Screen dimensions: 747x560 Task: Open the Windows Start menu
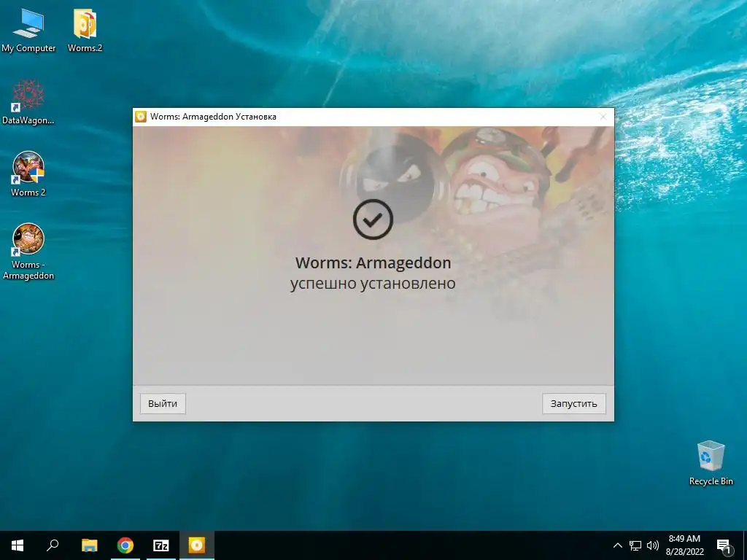click(x=18, y=545)
